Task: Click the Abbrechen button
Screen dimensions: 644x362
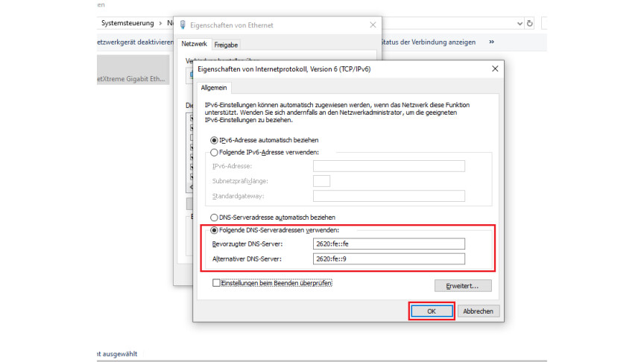Action: pos(478,311)
